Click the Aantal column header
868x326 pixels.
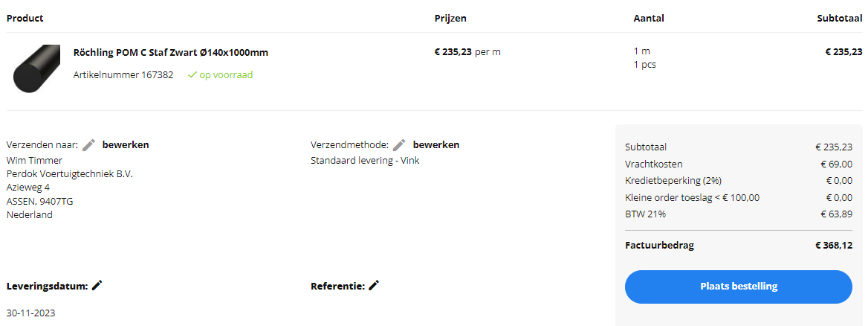click(649, 18)
